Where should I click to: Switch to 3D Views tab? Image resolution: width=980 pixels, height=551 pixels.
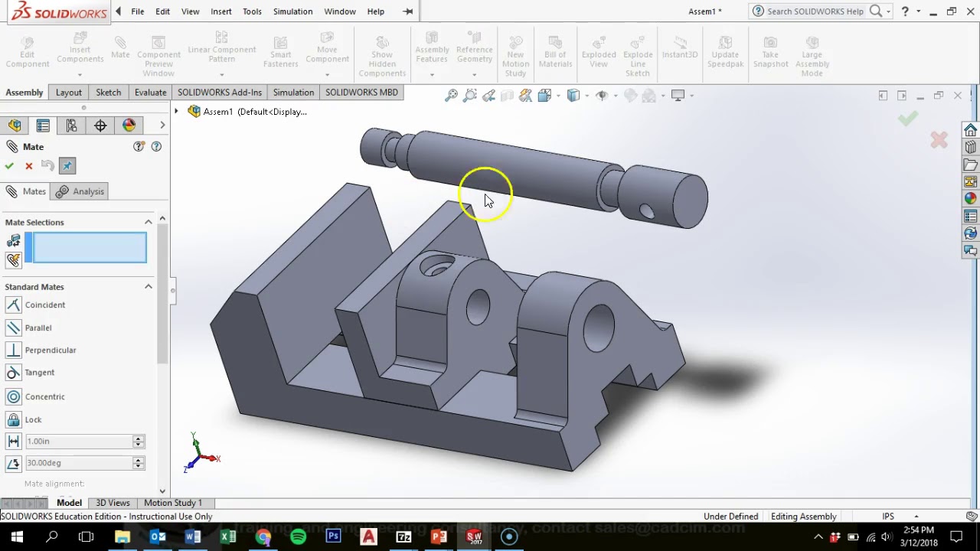(x=113, y=503)
